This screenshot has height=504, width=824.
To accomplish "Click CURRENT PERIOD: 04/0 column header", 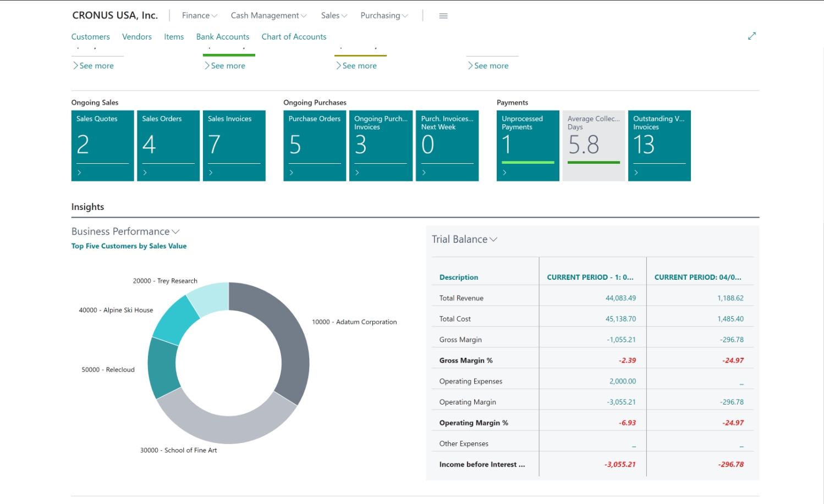I will pos(698,278).
